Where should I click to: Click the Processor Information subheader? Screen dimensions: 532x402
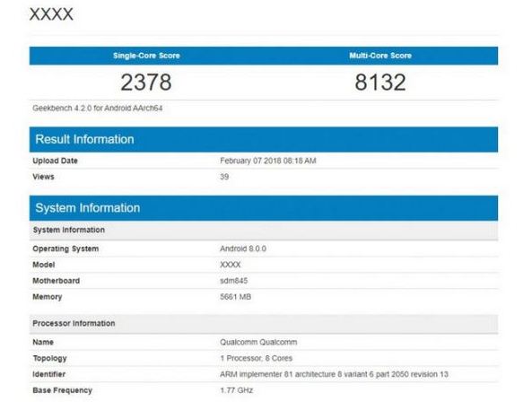point(264,324)
